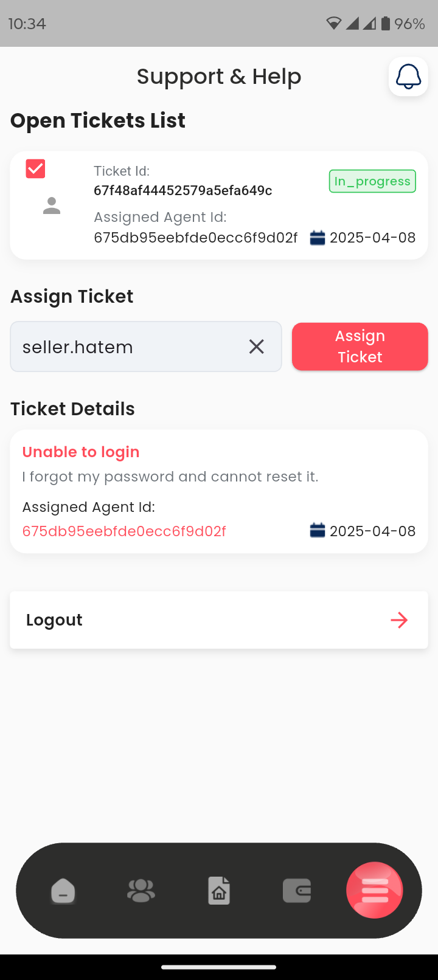Focus the seller.hatem agent input
The height and width of the screenshot is (980, 438).
(x=128, y=347)
